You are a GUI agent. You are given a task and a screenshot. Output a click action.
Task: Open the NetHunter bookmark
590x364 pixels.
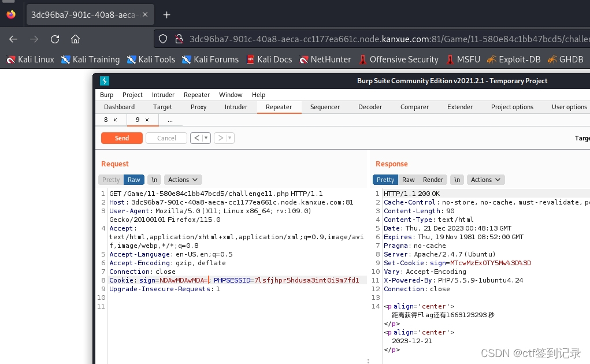[x=325, y=60]
